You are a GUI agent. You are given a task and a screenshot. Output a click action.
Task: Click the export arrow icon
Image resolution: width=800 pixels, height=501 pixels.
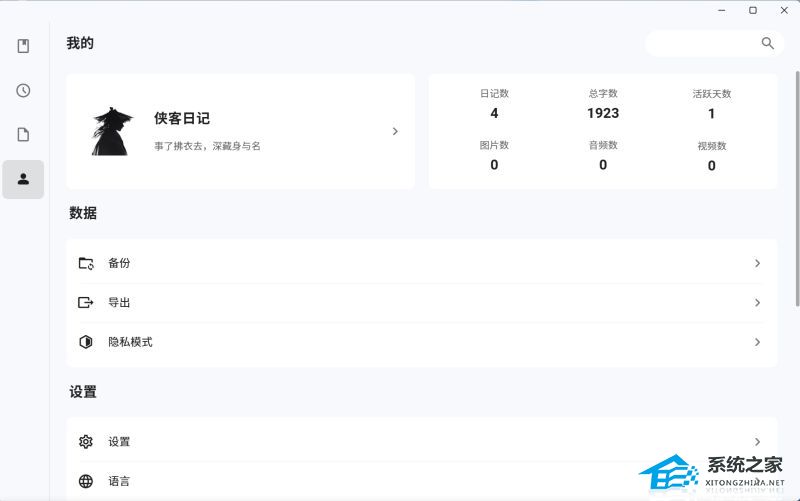tap(86, 303)
